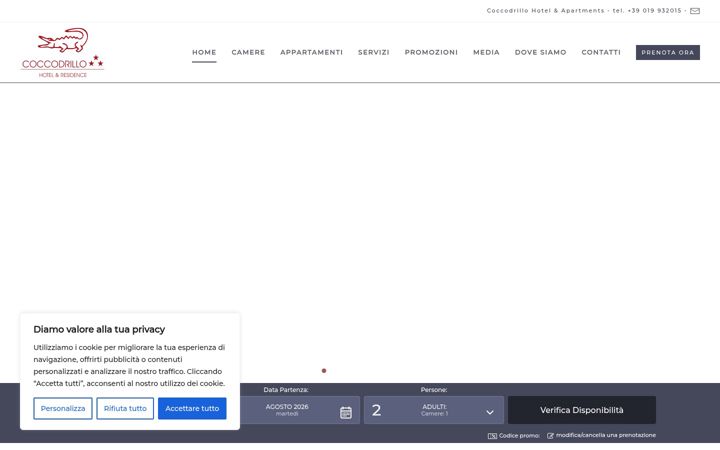This screenshot has width=720, height=450.
Task: Open the CAMERE menu item
Action: tap(248, 52)
